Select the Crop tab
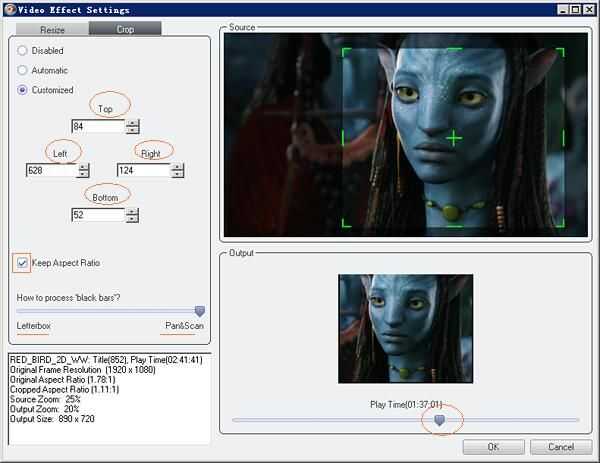This screenshot has height=463, width=600. (x=125, y=29)
